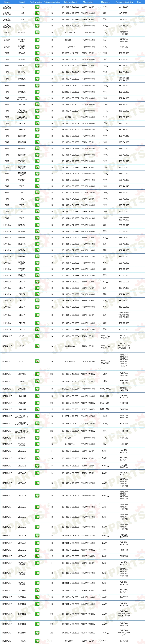Click fuel icon in Scenic 06.2000 row
The image size is (145, 644).
[x=37, y=624]
